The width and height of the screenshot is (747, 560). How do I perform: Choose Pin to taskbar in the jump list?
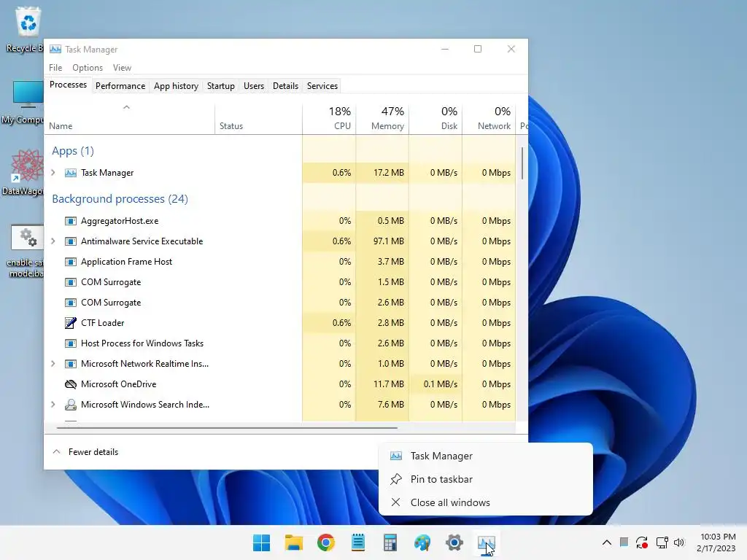485,480
